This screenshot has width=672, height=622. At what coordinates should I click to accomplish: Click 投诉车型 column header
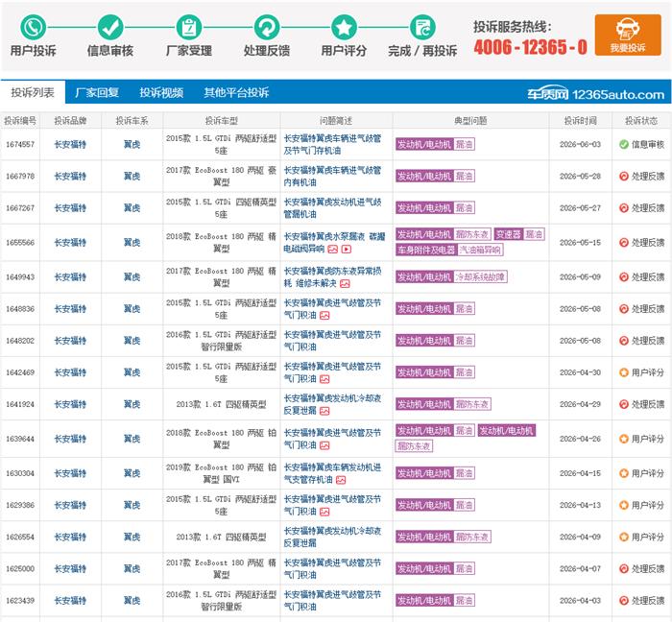221,121
